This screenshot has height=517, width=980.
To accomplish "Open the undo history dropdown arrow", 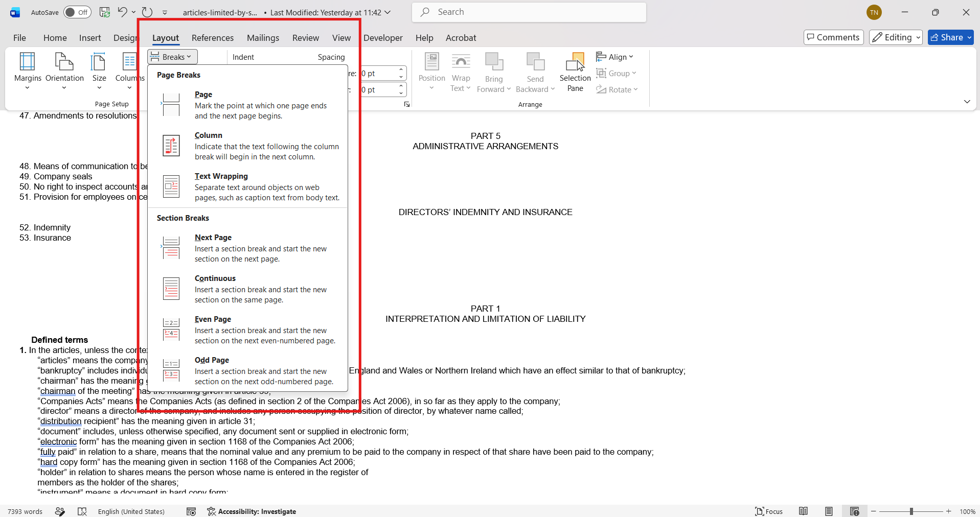I will coord(133,12).
